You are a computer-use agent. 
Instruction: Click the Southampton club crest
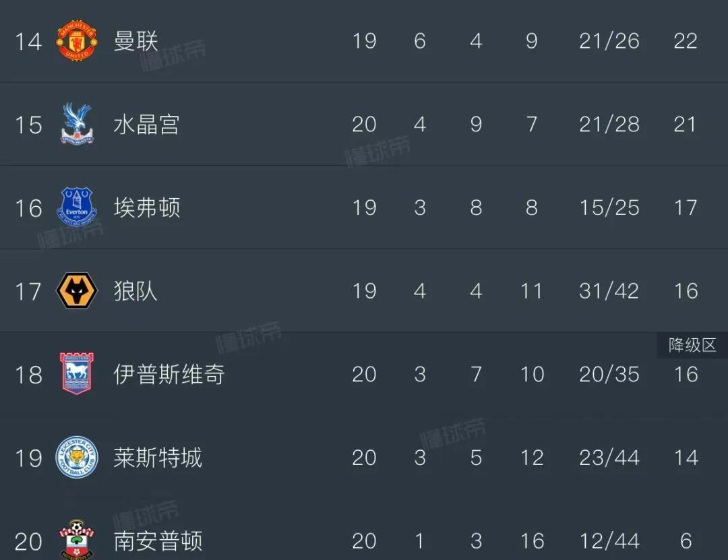coord(76,539)
